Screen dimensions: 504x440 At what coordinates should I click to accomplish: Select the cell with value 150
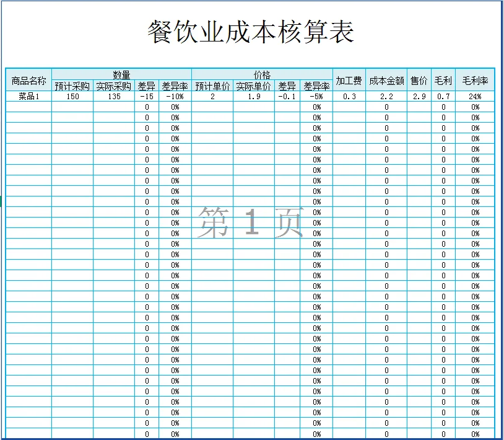pos(72,96)
